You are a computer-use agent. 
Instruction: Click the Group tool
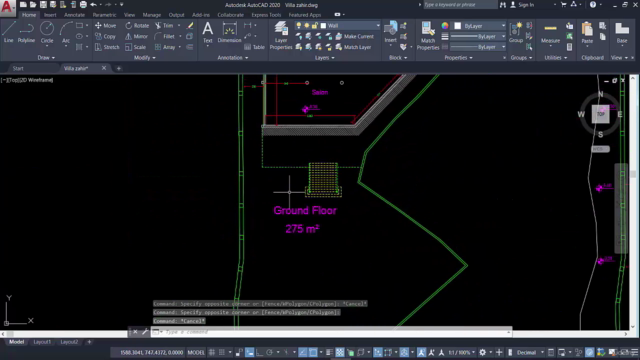516,33
